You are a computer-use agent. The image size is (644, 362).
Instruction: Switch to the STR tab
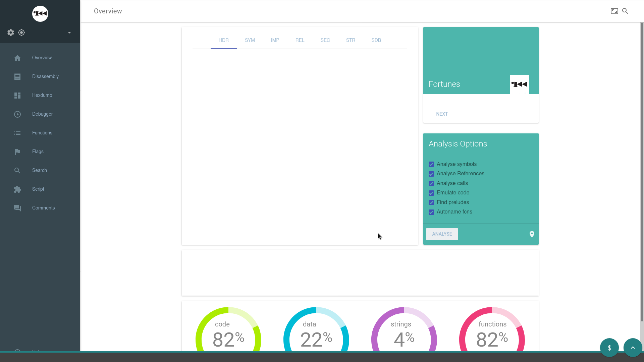[351, 40]
